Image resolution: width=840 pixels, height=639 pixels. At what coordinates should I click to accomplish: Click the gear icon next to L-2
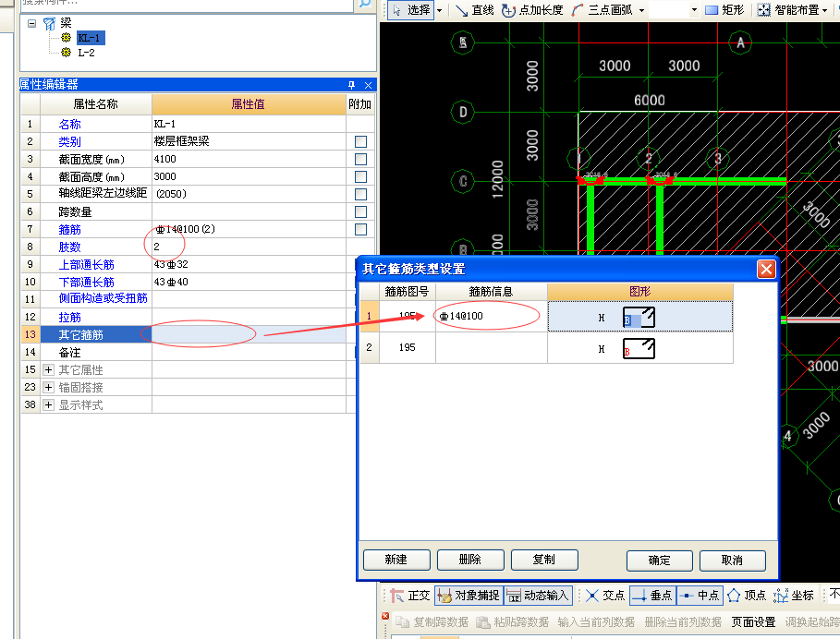[66, 53]
